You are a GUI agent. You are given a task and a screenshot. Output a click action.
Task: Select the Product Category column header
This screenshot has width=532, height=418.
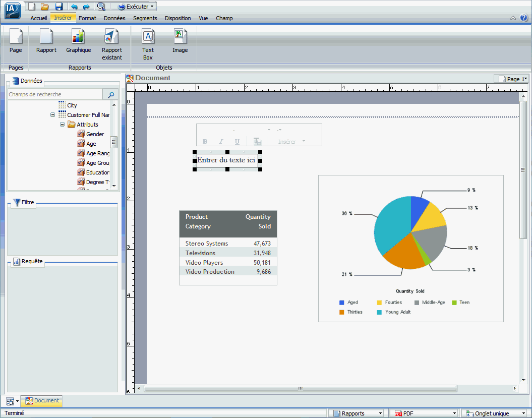pos(198,221)
